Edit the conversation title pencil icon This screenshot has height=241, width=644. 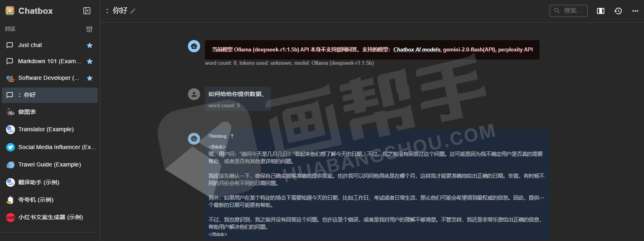pyautogui.click(x=133, y=11)
